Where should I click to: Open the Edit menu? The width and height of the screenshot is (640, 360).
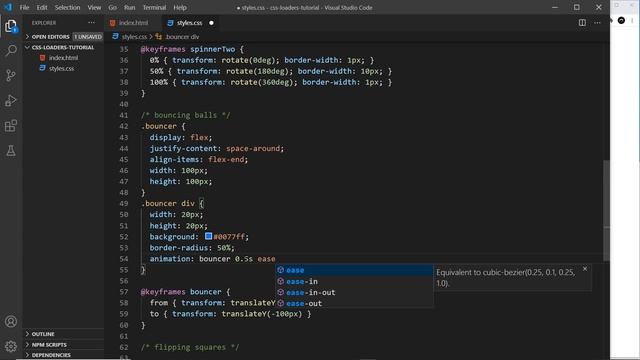(42, 7)
